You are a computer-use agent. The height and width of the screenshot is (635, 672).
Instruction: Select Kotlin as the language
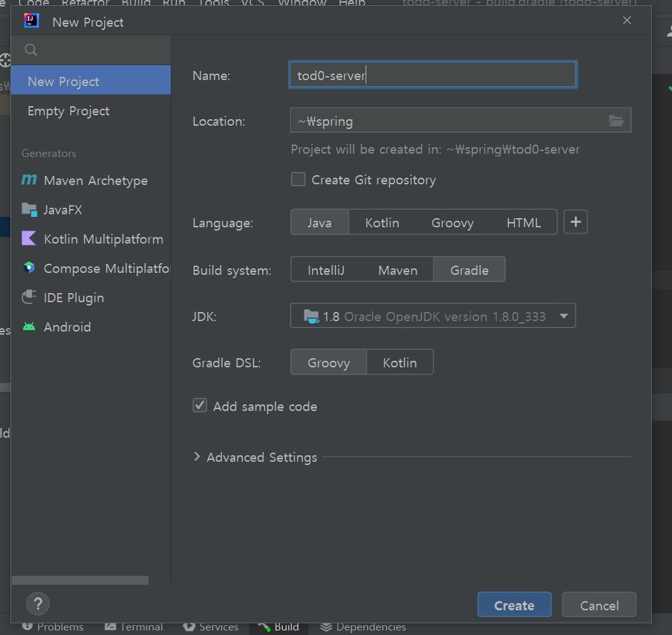[x=382, y=222]
